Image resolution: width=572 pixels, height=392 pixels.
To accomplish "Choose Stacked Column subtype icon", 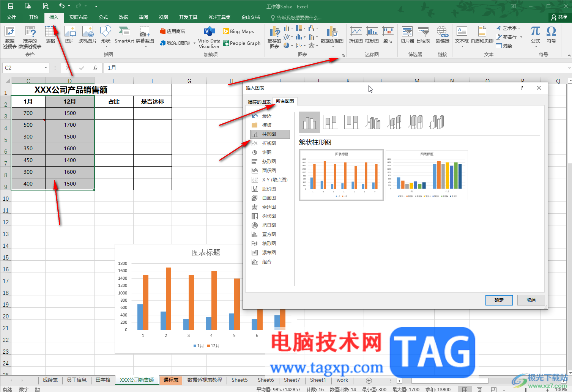I will tap(330, 122).
